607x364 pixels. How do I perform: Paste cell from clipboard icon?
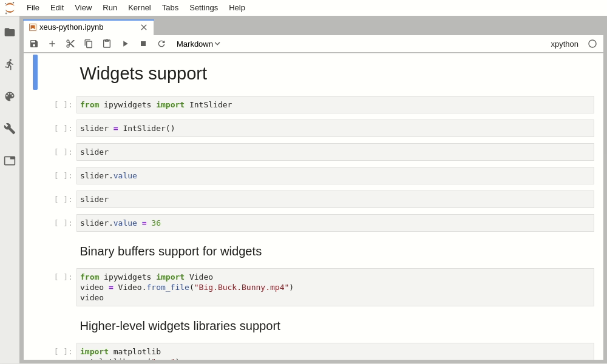[107, 44]
